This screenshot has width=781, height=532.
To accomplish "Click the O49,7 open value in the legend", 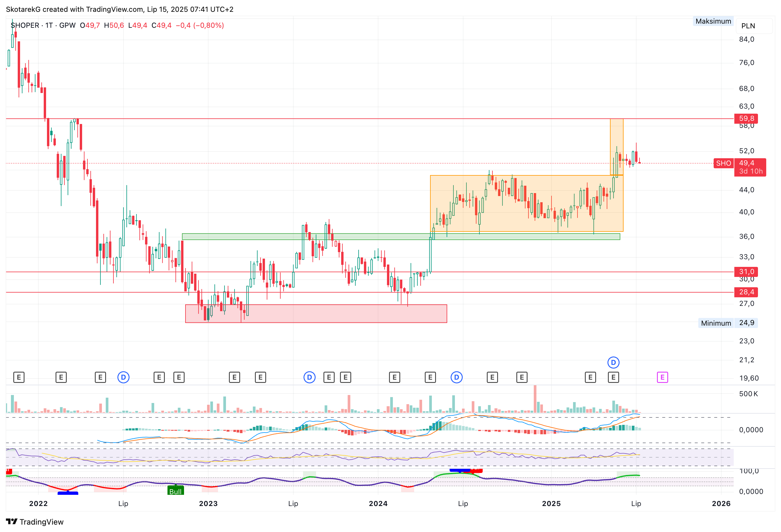I will [90, 25].
